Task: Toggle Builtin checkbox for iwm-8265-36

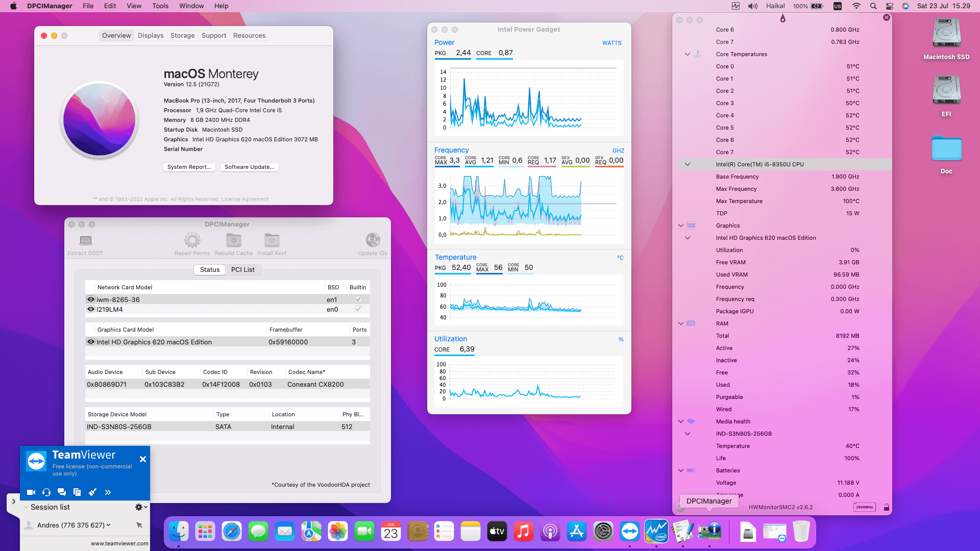Action: pyautogui.click(x=358, y=299)
